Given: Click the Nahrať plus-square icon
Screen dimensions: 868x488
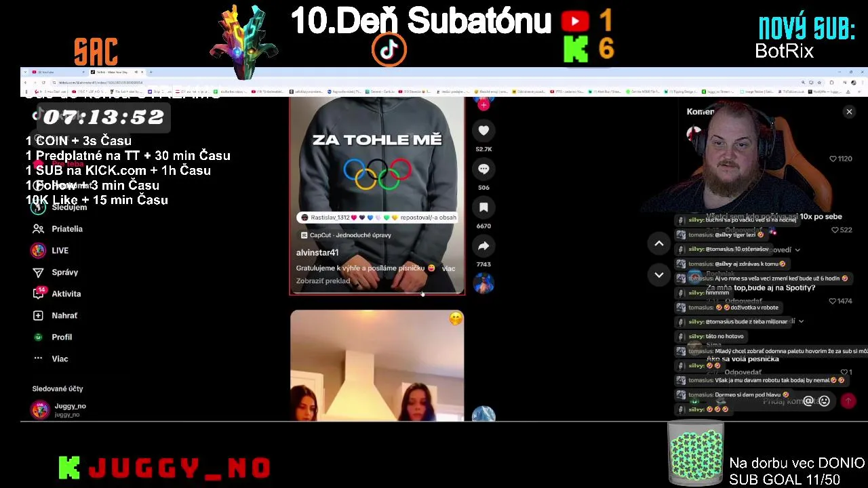Looking at the screenshot, I should (x=38, y=316).
